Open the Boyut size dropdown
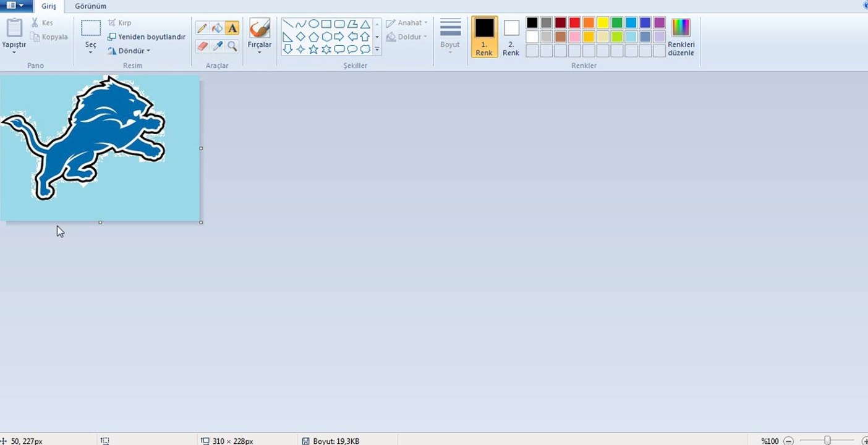This screenshot has width=868, height=445. [x=450, y=36]
